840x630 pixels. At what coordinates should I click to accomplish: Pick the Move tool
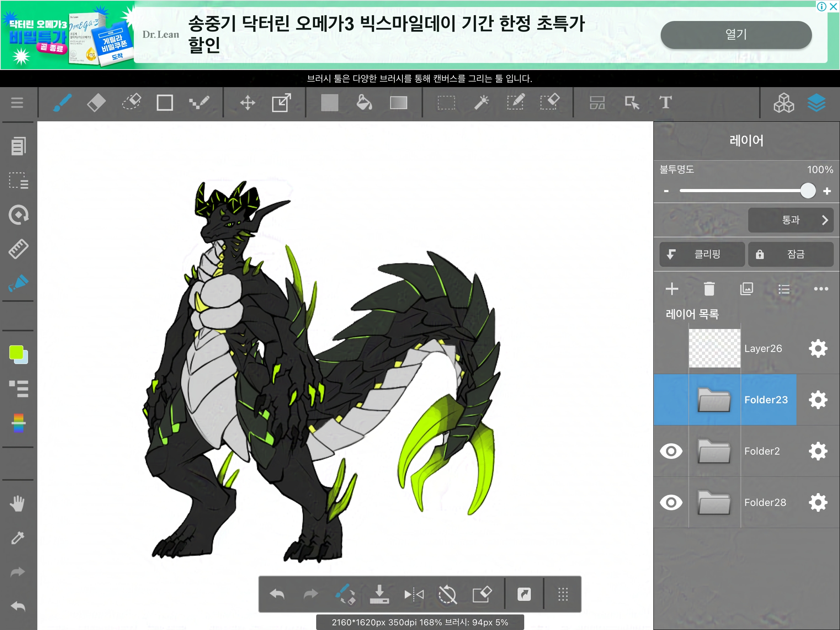[247, 103]
